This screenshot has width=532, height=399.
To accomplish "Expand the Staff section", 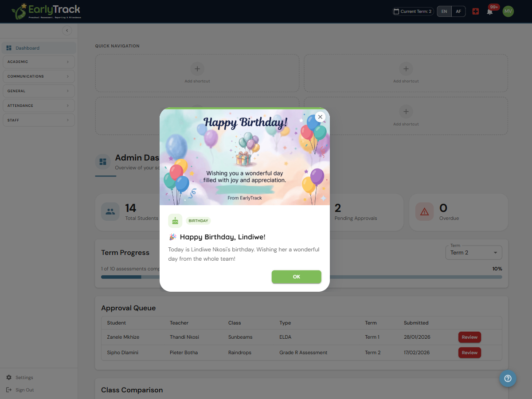I will (x=39, y=120).
